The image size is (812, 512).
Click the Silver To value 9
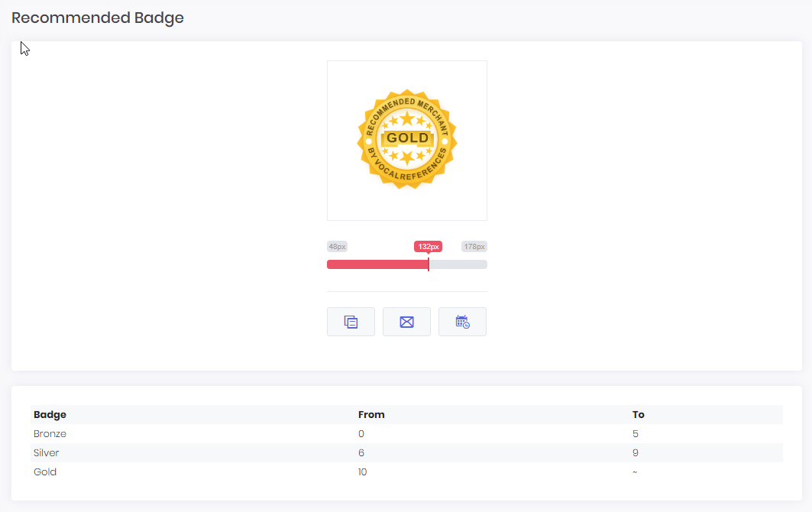[636, 453]
